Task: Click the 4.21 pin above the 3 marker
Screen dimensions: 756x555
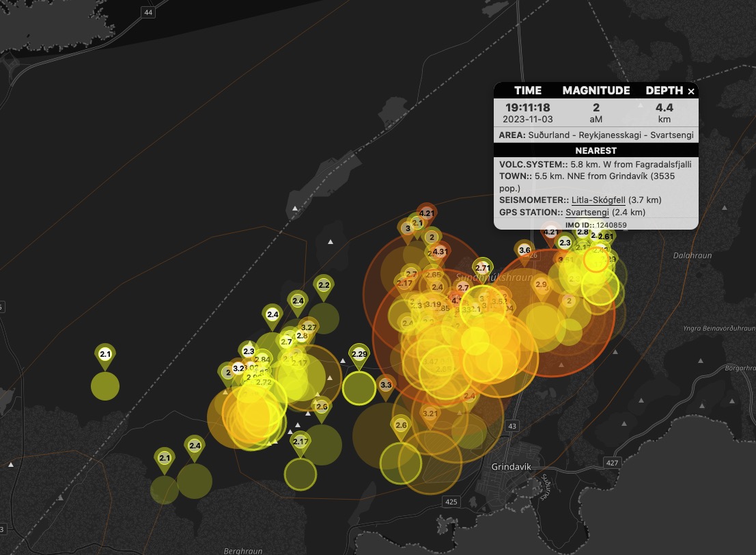Action: pos(427,214)
